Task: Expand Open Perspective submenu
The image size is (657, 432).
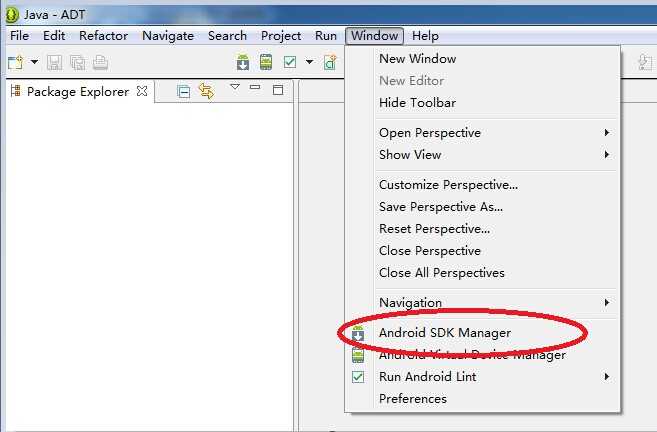Action: click(x=482, y=133)
